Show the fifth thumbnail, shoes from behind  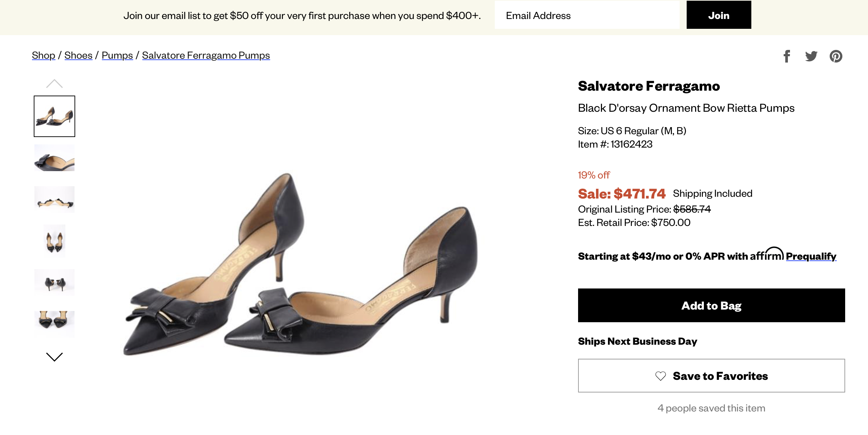pos(54,283)
